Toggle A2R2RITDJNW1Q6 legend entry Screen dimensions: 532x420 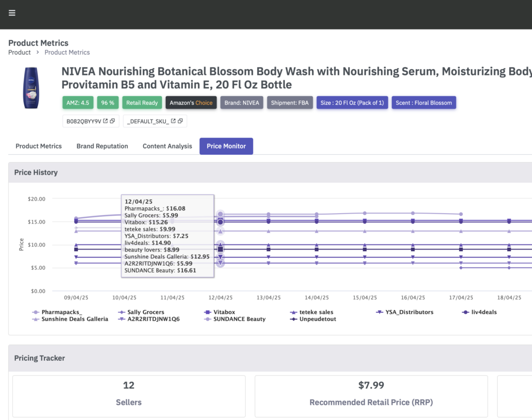[149, 319]
